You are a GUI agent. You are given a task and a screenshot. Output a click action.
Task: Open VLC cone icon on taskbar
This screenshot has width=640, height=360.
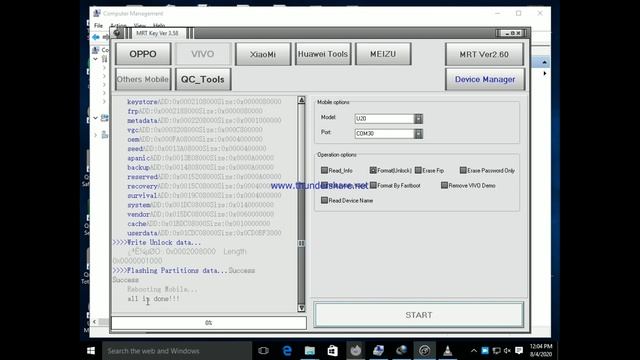[447, 351]
